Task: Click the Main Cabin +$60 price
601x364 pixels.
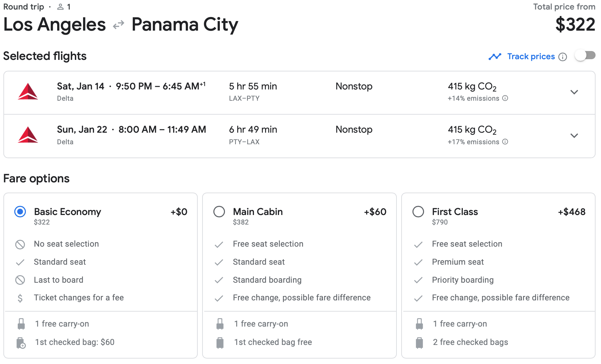Action: (375, 212)
